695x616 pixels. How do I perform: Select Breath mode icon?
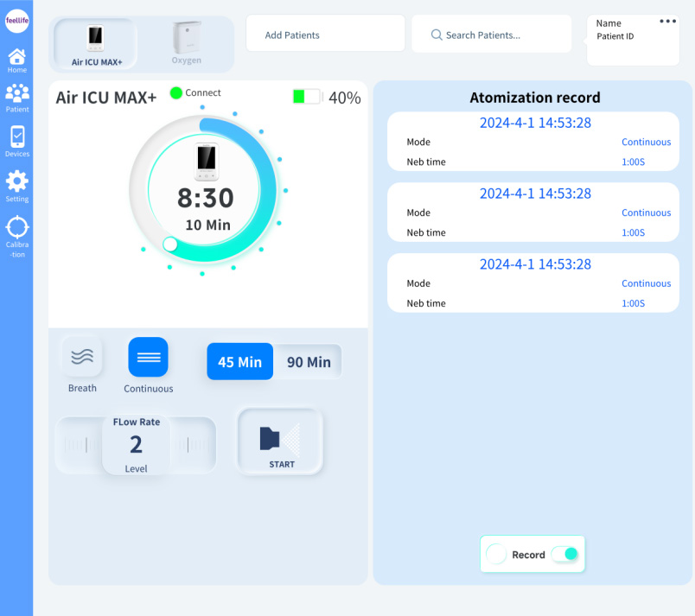(82, 357)
